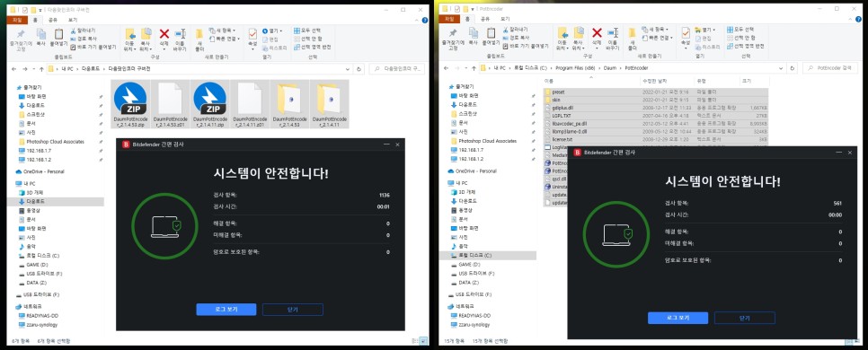The height and width of the screenshot is (350, 868).
Task: Click 편집 in PotEncoder window ribbon
Action: pos(703,39)
